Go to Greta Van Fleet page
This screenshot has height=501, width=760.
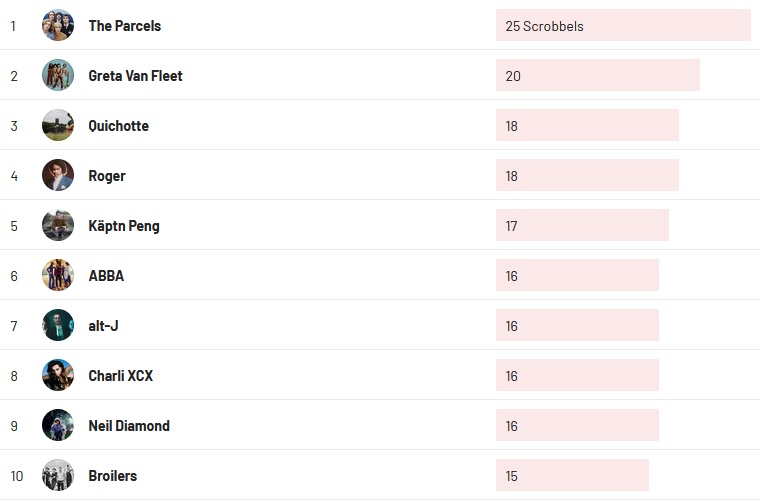pyautogui.click(x=135, y=76)
